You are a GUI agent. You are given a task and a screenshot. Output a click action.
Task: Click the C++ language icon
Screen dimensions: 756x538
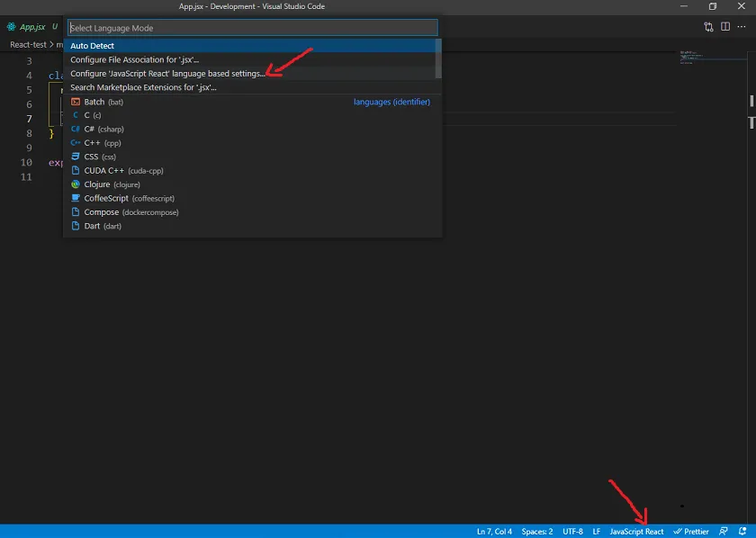(76, 143)
